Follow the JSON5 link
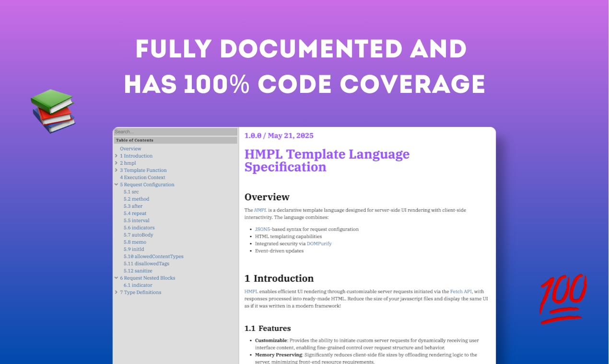609x364 pixels. click(x=262, y=229)
